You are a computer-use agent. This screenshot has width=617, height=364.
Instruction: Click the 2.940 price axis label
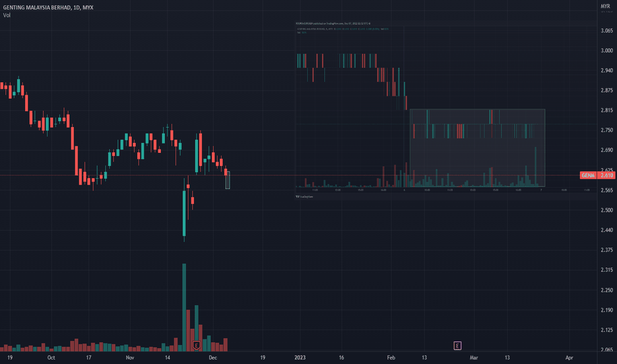[606, 70]
